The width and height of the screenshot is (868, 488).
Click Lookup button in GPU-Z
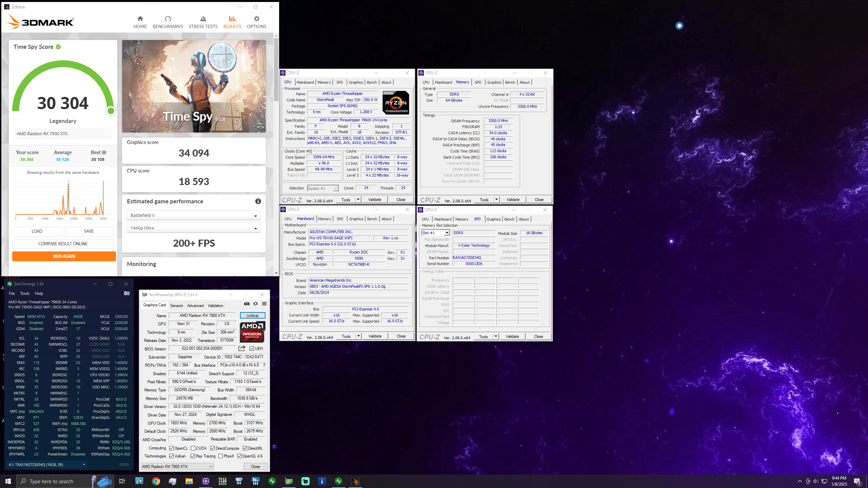252,316
